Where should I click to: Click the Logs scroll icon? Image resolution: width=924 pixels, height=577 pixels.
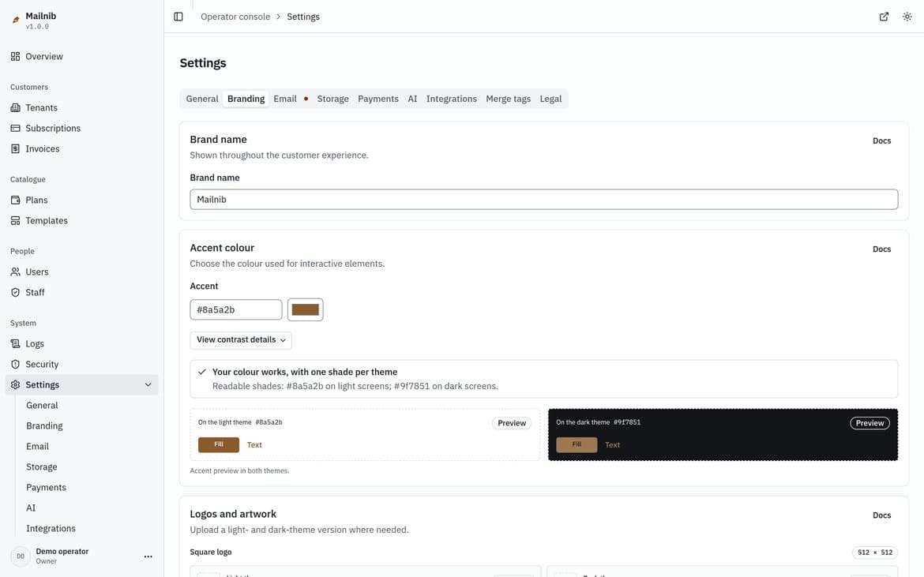pyautogui.click(x=15, y=344)
